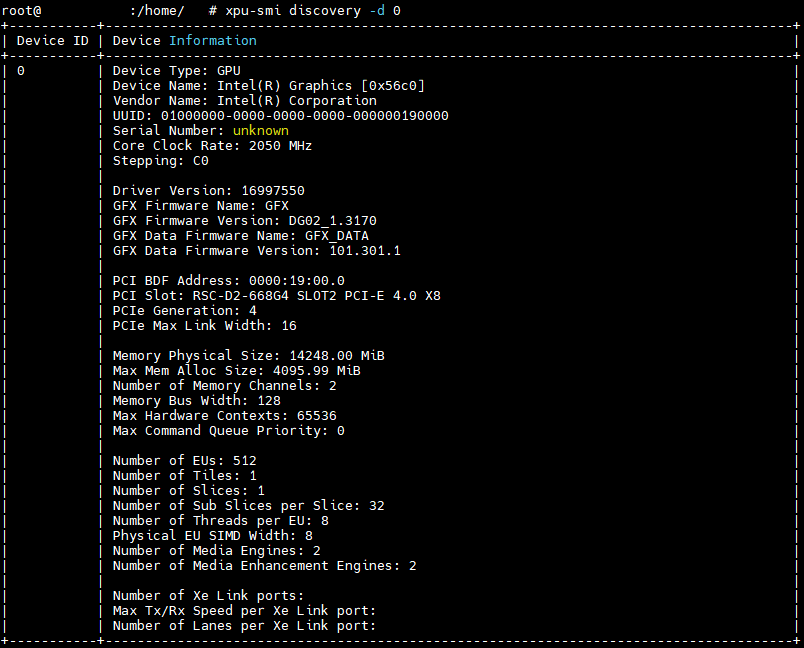Click the 'Driver Version: 16997550' line
Viewport: 804px width, 648px height.
point(208,191)
